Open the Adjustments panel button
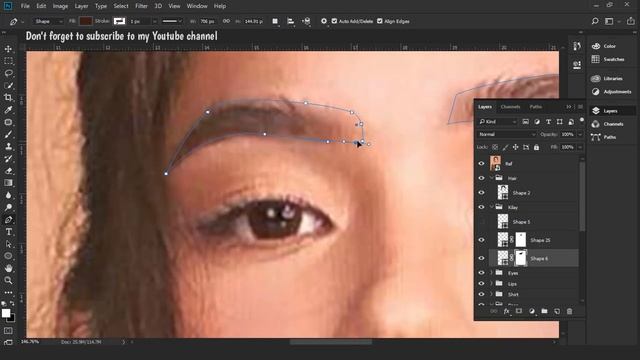The width and height of the screenshot is (640, 360). pyautogui.click(x=611, y=91)
